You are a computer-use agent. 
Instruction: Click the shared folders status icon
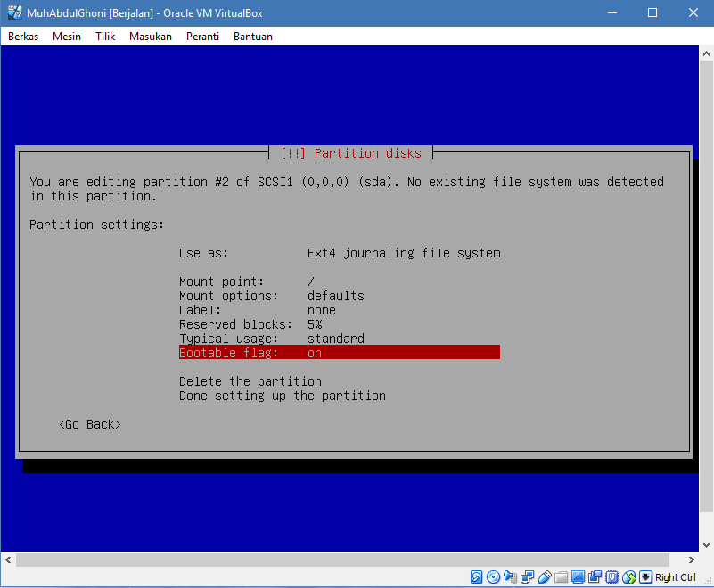561,577
